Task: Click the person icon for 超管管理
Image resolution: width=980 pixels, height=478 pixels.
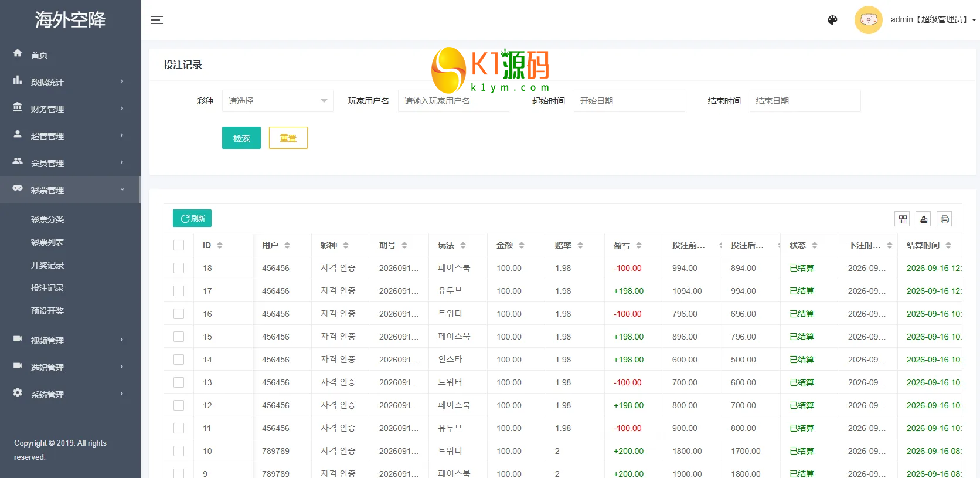Action: click(x=18, y=134)
